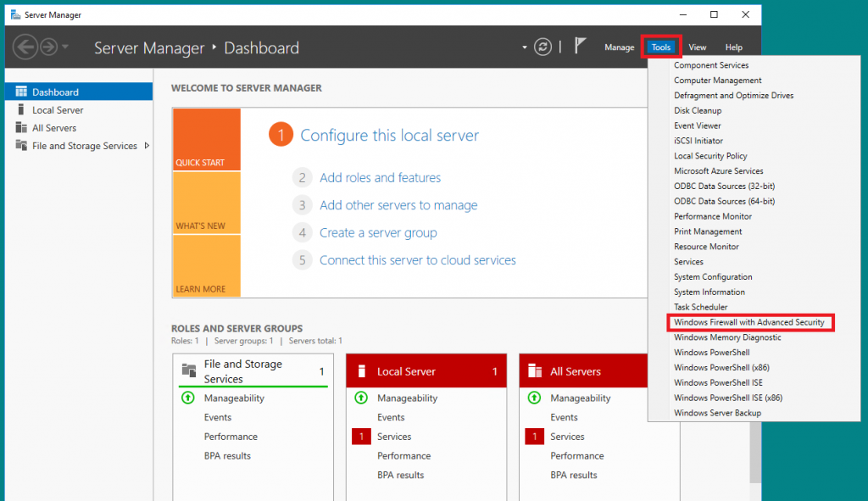Viewport: 868px width, 501px height.
Task: Open the All Servers tile header
Action: coord(583,371)
